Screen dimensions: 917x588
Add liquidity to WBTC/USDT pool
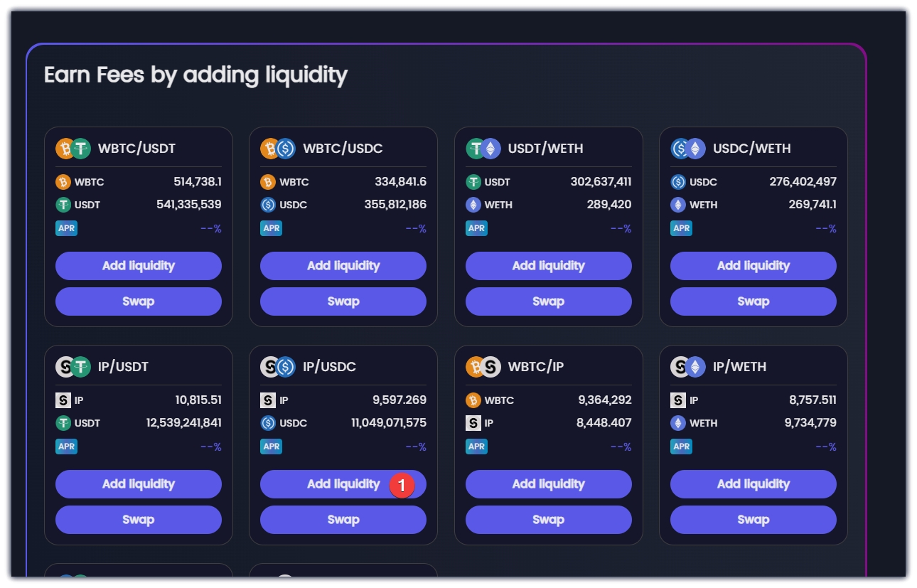[x=139, y=266]
